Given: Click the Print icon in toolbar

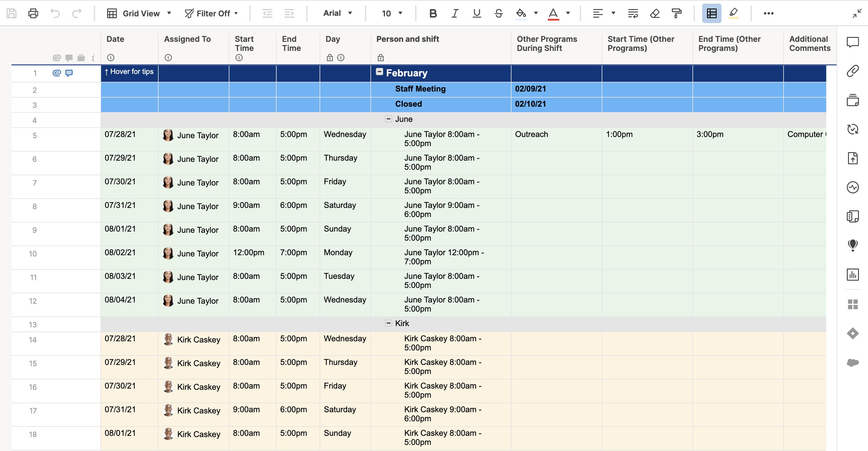Looking at the screenshot, I should pyautogui.click(x=33, y=14).
